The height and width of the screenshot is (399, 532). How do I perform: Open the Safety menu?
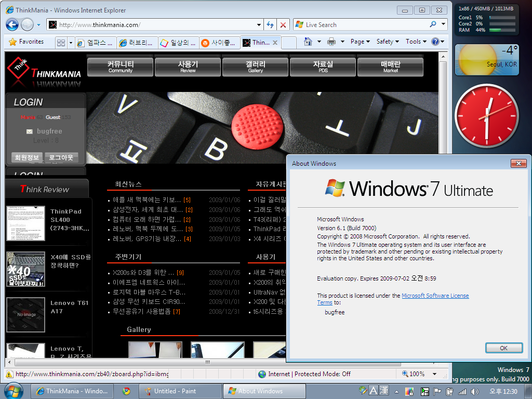(x=388, y=42)
